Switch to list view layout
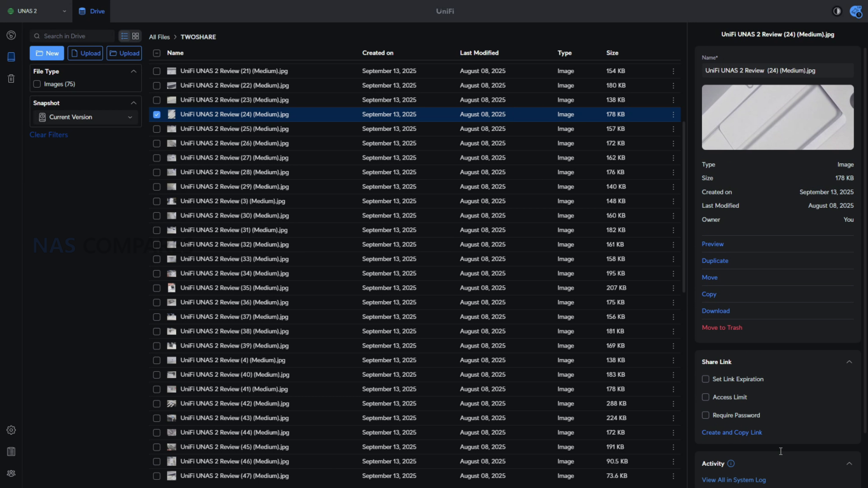868x488 pixels. click(125, 36)
